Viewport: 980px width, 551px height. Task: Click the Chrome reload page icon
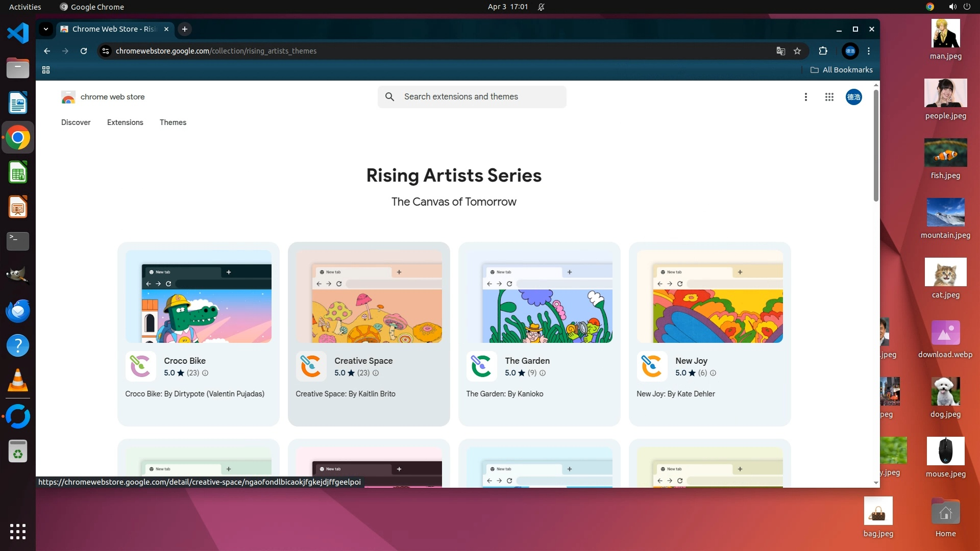click(x=84, y=51)
